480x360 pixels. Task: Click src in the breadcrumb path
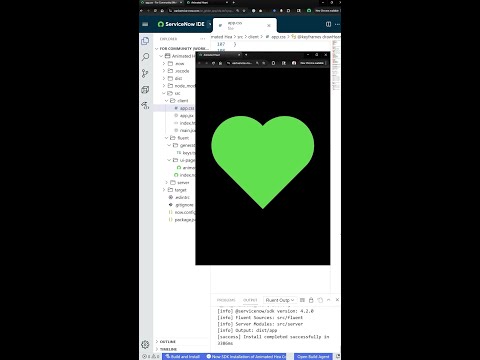(x=240, y=37)
